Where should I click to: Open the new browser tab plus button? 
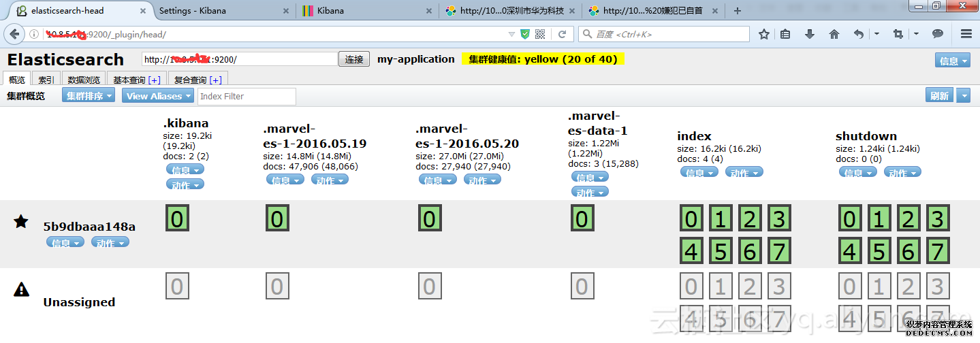coord(738,10)
